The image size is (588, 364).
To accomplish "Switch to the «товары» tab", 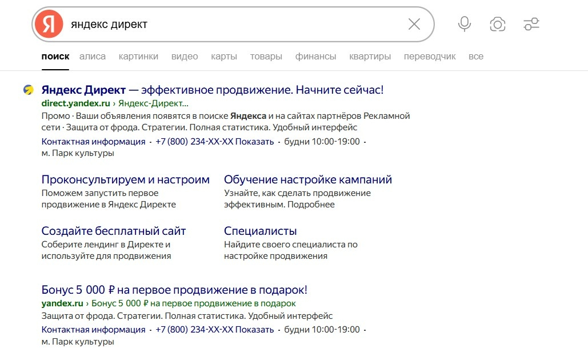I will pyautogui.click(x=266, y=57).
